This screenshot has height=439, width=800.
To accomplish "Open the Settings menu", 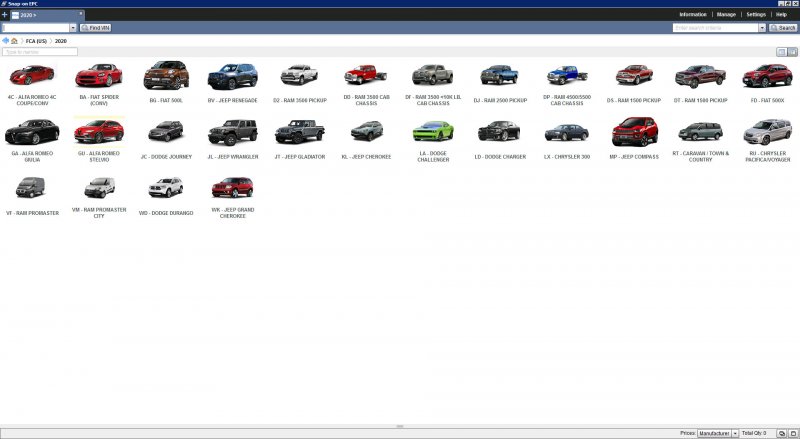I will [x=756, y=15].
